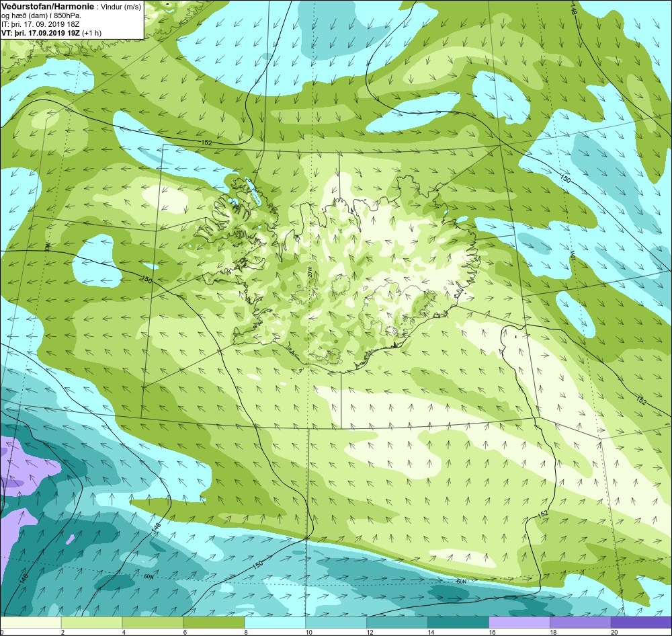Click the legend value label '20'
The width and height of the screenshot is (672, 636).
pos(614,632)
